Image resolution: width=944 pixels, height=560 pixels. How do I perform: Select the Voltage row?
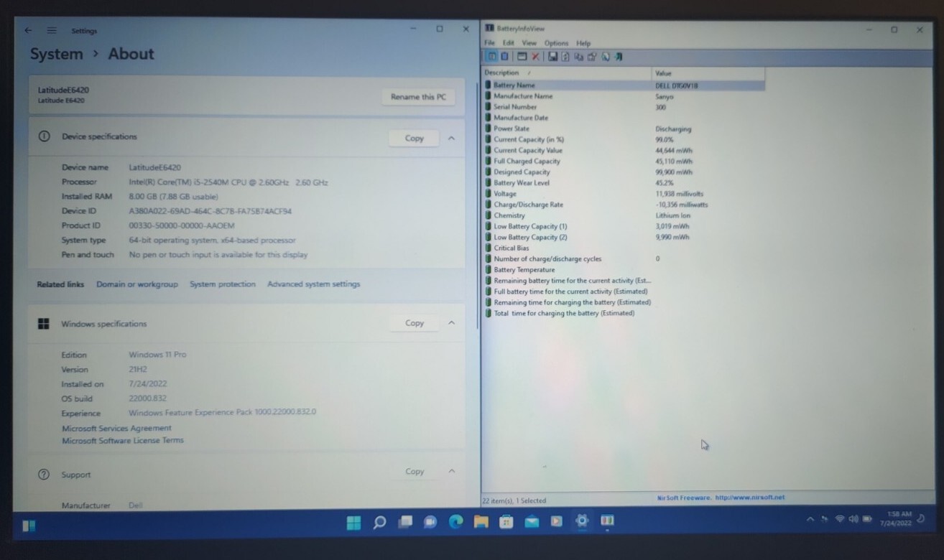624,194
